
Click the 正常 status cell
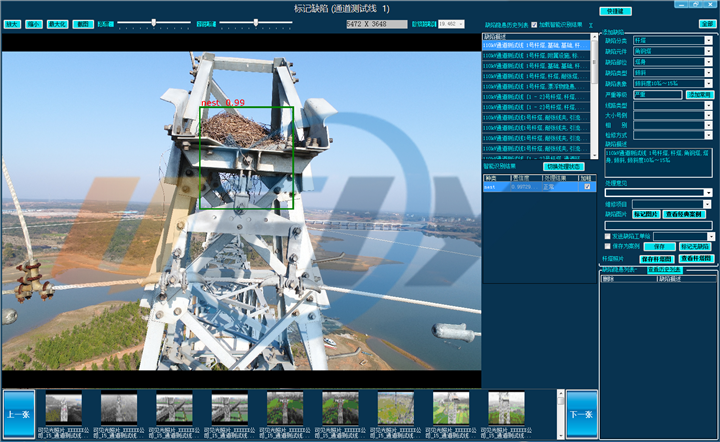[x=560, y=187]
